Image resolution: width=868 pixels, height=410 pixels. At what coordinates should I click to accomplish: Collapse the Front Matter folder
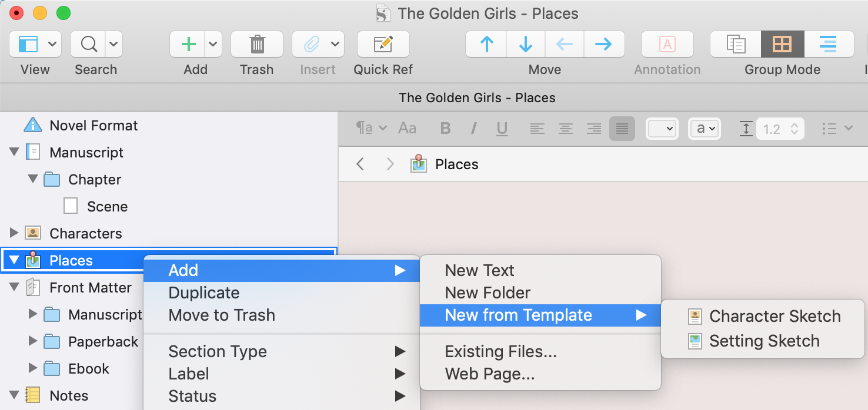(14, 287)
